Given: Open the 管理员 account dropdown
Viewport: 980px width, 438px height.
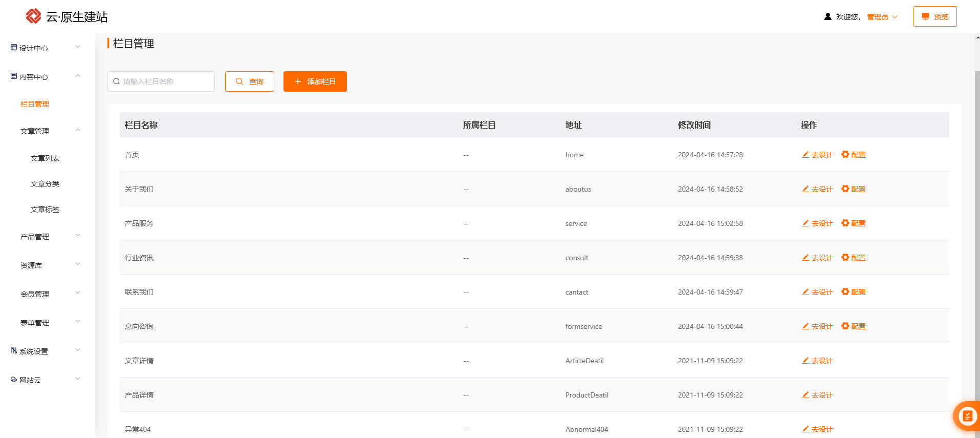Looking at the screenshot, I should tap(882, 17).
